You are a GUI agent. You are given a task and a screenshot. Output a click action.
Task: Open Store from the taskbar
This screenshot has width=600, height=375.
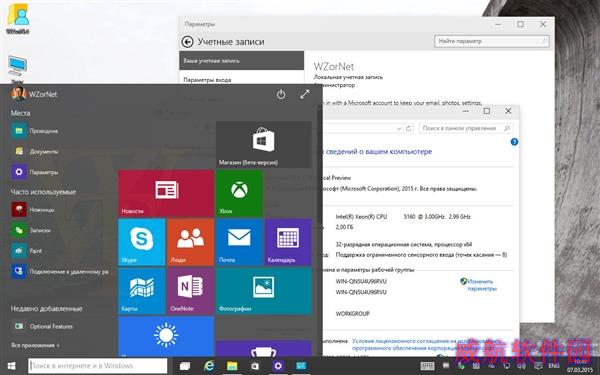[x=255, y=366]
